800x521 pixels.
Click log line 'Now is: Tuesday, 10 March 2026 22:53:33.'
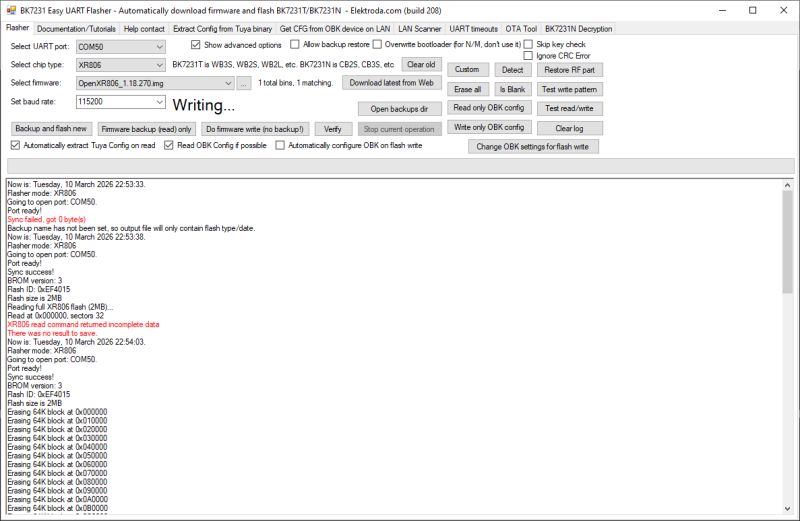coord(77,184)
